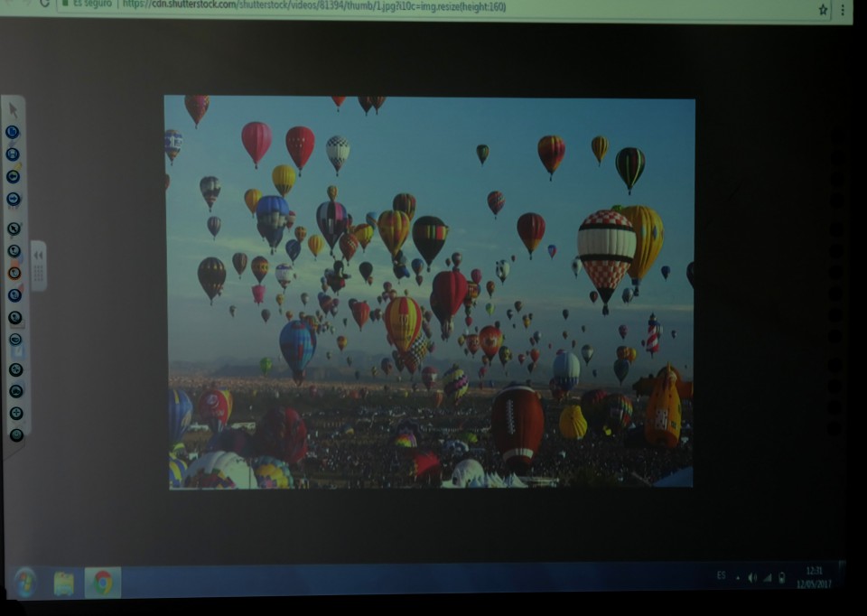867x616 pixels.
Task: Select the orange-ringed tool icon
Action: tap(14, 273)
